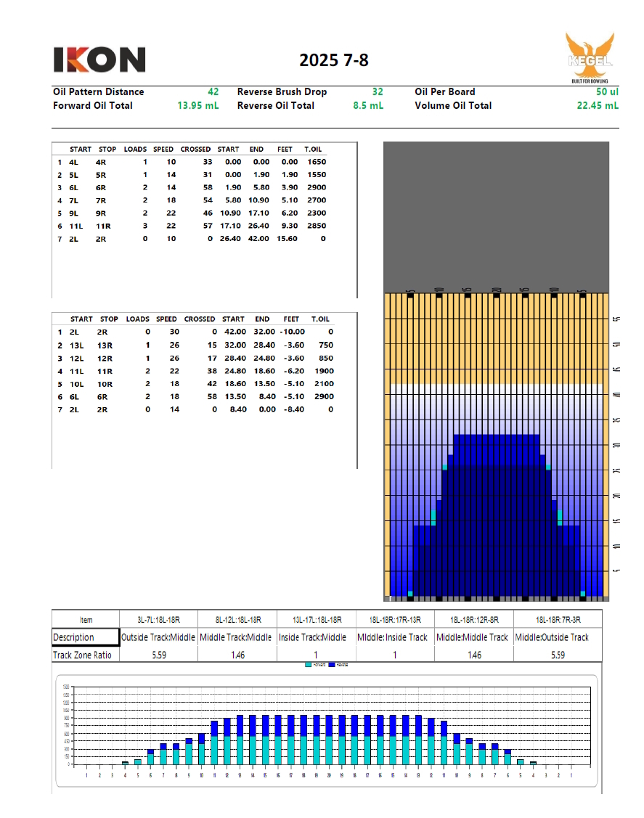
Task: Click reverse table T.OIL value 2100
Action: coord(324,384)
